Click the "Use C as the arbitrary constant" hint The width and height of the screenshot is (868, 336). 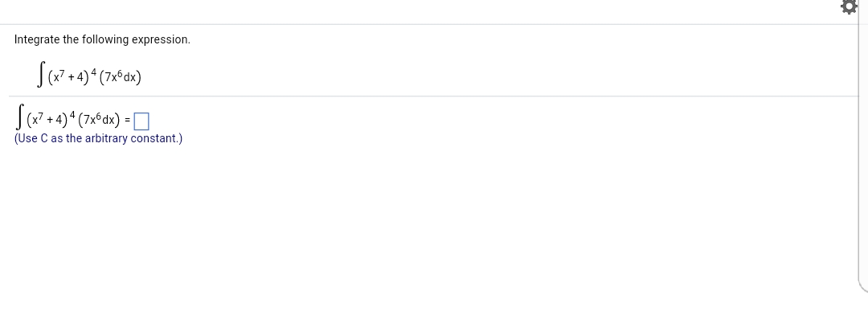tap(98, 138)
